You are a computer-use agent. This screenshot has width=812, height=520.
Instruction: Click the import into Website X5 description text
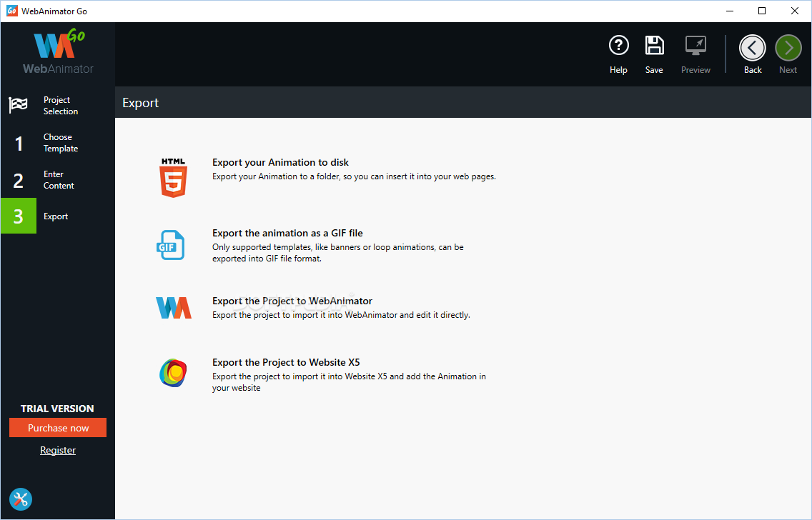pos(349,382)
